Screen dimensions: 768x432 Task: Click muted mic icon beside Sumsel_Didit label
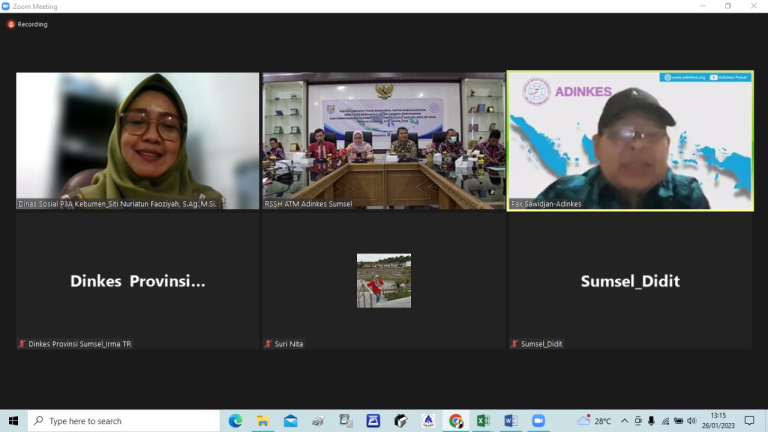coord(514,344)
